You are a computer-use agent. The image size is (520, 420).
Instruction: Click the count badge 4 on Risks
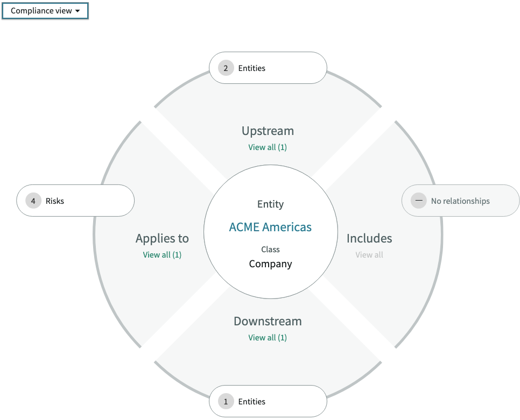click(33, 201)
